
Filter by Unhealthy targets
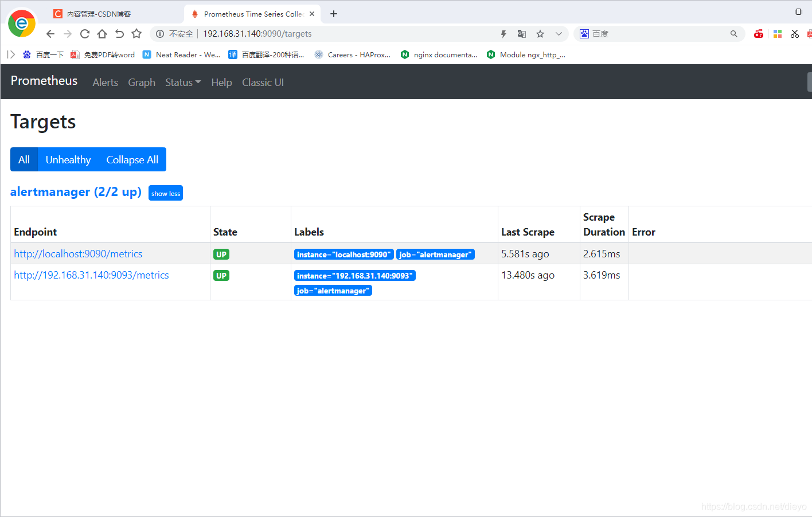pyautogui.click(x=68, y=159)
